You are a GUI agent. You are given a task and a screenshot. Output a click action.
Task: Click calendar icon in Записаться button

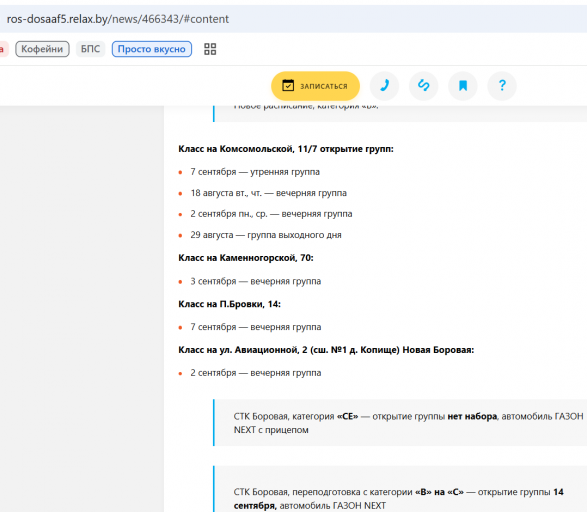coord(288,85)
